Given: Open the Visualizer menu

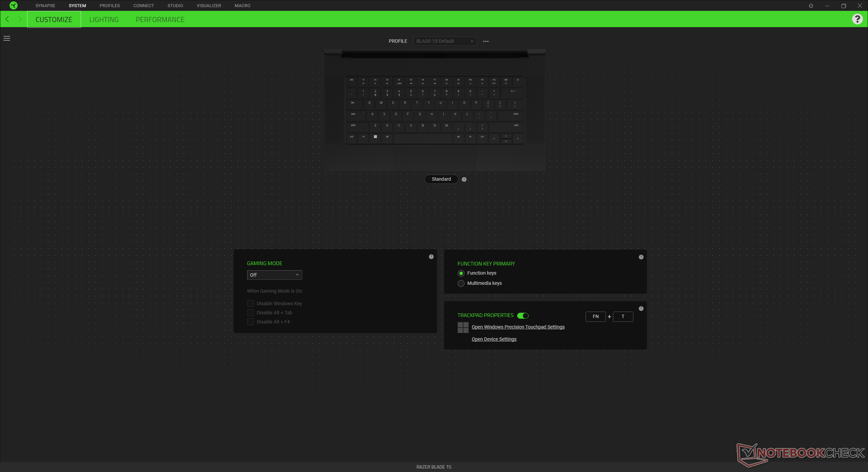Looking at the screenshot, I should coord(209,5).
